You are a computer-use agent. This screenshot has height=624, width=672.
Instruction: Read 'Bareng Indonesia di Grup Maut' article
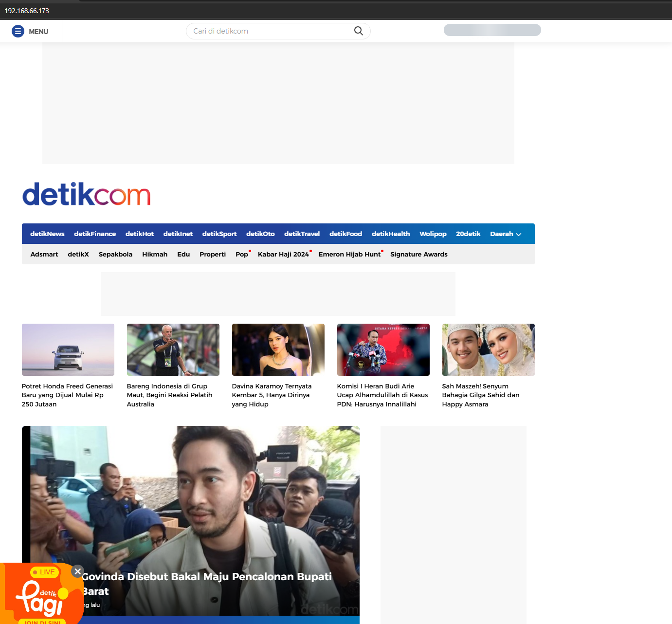[170, 395]
